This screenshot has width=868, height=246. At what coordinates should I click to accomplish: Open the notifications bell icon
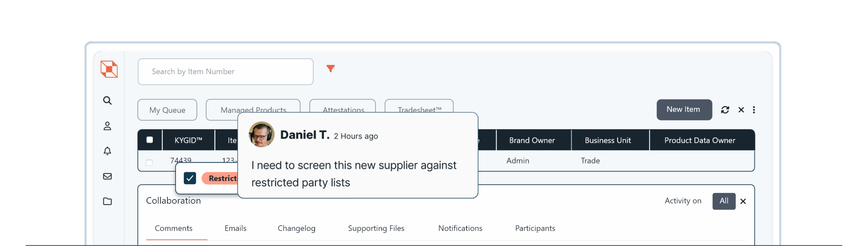tap(107, 151)
